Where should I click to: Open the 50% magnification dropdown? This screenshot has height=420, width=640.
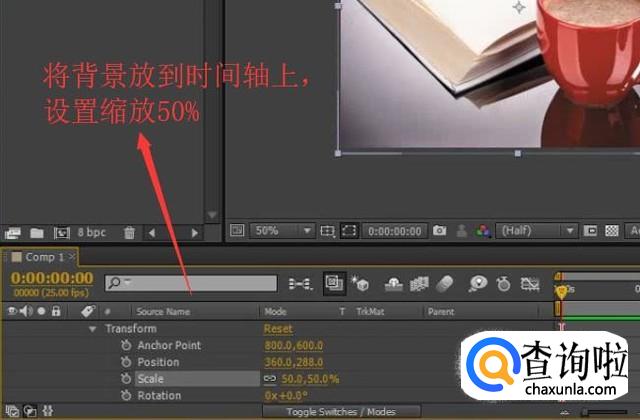click(281, 231)
